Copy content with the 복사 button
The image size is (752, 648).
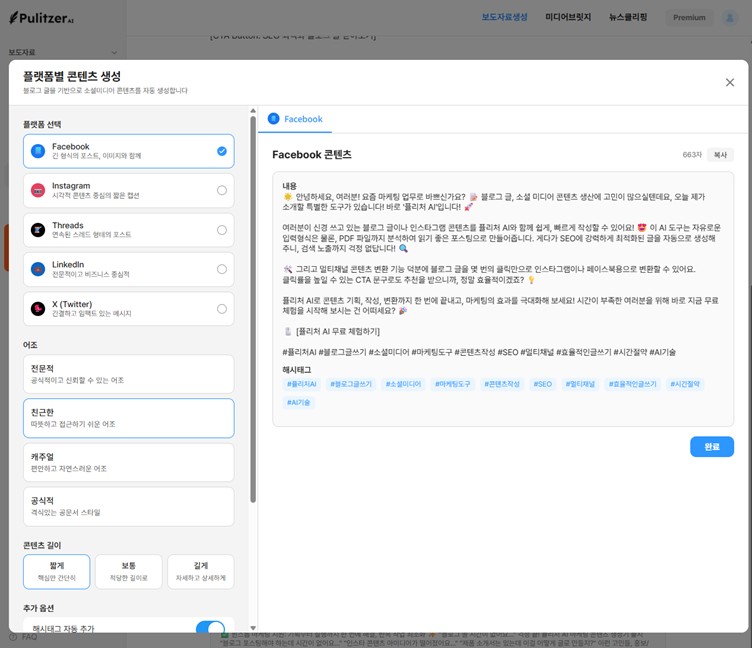point(720,155)
